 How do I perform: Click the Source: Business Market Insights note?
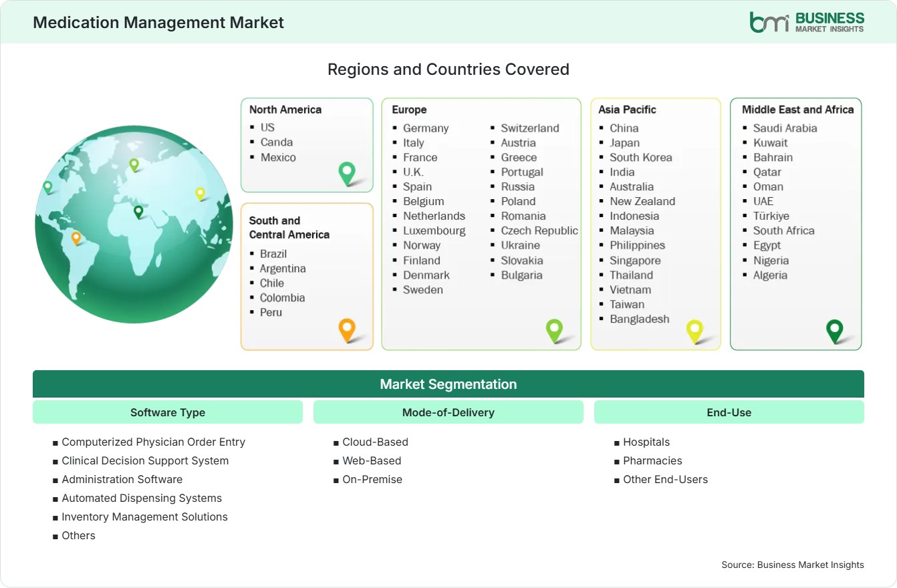click(793, 565)
